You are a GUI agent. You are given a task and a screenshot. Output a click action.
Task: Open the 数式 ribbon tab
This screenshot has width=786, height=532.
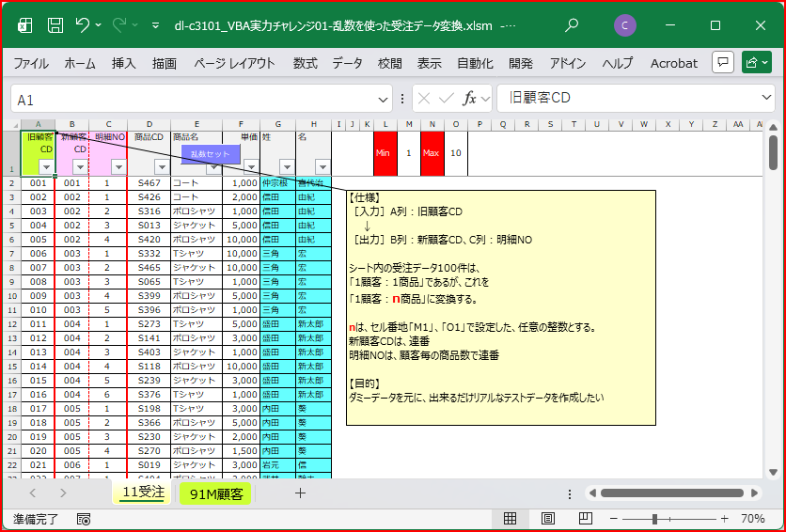305,63
